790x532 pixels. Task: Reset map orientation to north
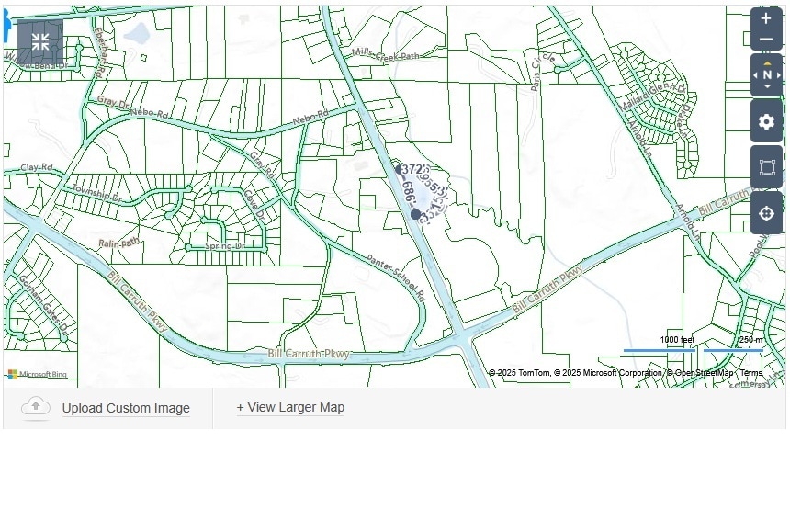767,75
